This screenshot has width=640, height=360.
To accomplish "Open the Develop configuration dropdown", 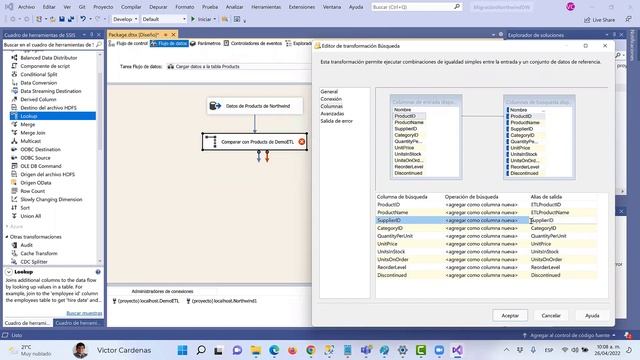I will 124,19.
